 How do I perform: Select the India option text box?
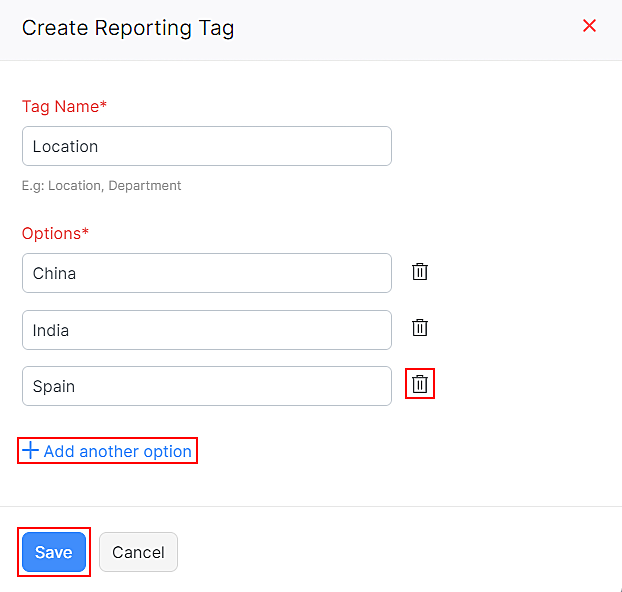click(x=206, y=330)
